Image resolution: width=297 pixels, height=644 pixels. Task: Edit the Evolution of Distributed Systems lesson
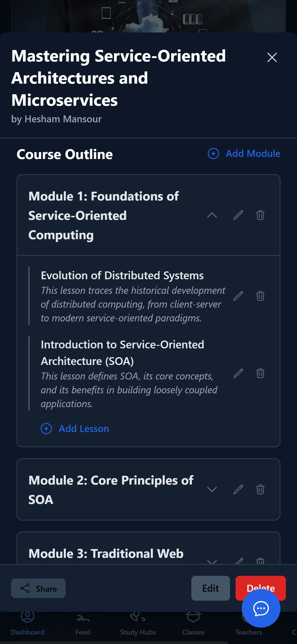[238, 296]
